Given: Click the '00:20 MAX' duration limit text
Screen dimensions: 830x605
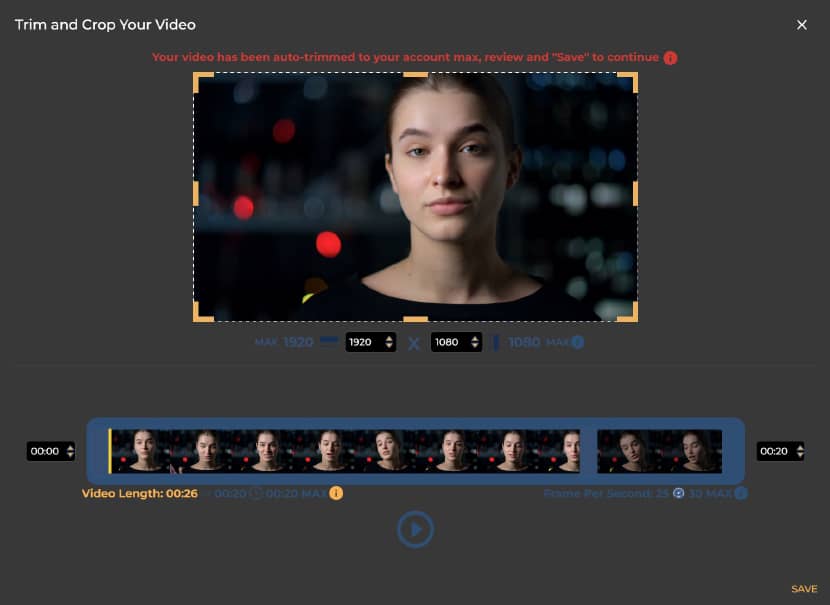Looking at the screenshot, I should pos(296,493).
